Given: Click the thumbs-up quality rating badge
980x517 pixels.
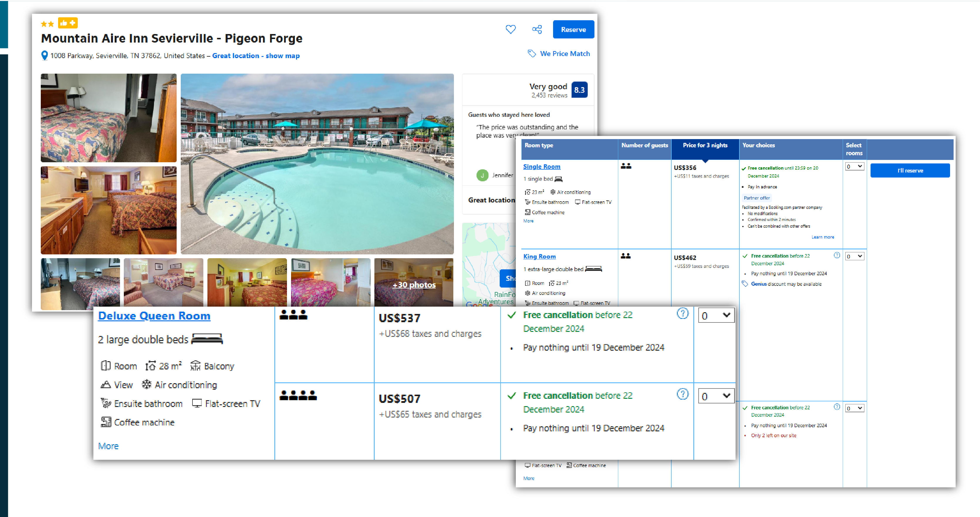Looking at the screenshot, I should click(68, 23).
